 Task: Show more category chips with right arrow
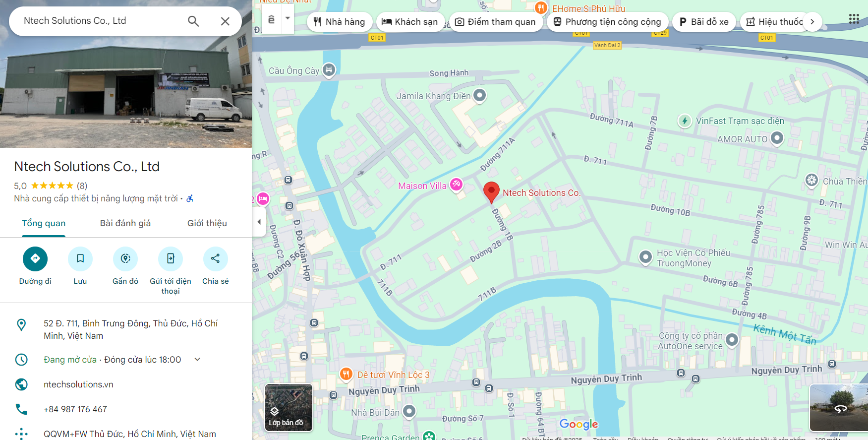point(812,22)
